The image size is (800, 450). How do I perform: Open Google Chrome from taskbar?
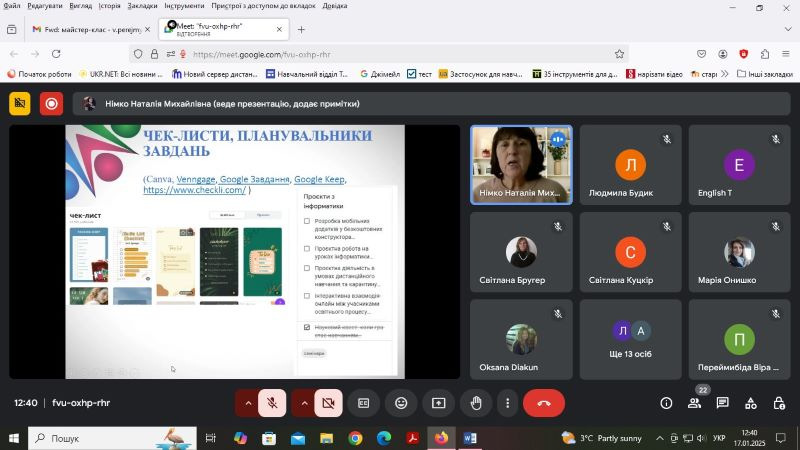[356, 438]
